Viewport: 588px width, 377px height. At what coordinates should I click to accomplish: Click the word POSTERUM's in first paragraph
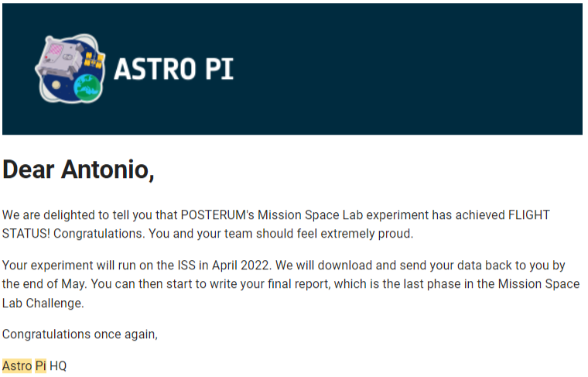pyautogui.click(x=217, y=215)
